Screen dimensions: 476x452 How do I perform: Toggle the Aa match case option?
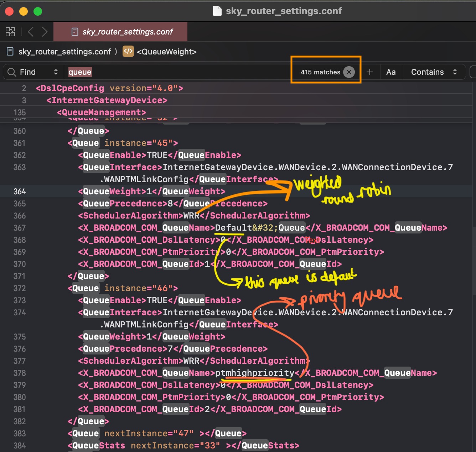pyautogui.click(x=391, y=72)
